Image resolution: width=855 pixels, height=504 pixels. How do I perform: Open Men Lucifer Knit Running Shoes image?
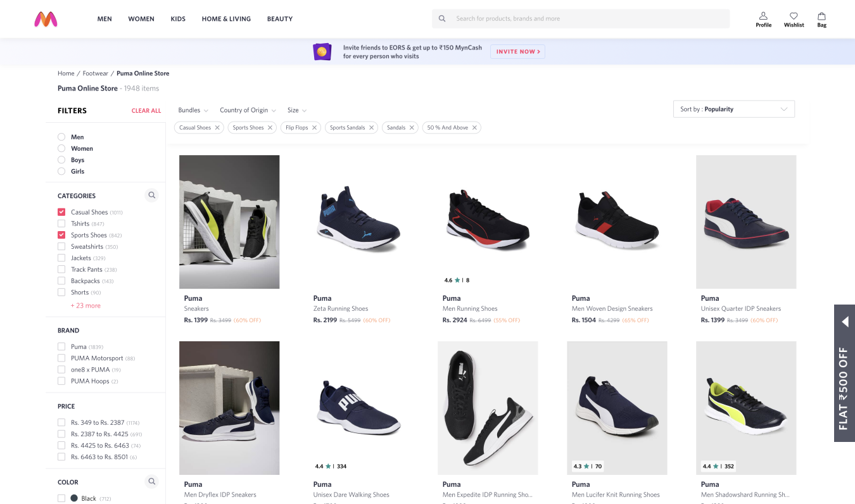point(617,408)
